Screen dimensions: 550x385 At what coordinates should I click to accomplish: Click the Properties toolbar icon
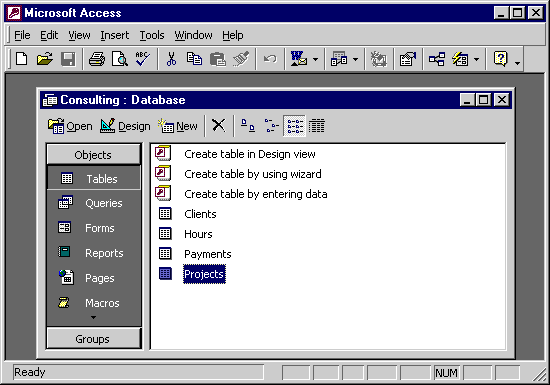pyautogui.click(x=408, y=59)
